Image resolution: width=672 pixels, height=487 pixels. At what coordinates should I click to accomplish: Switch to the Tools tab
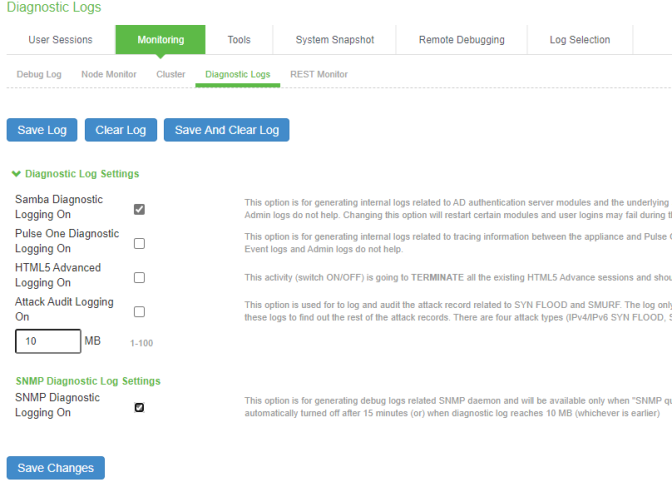(239, 40)
